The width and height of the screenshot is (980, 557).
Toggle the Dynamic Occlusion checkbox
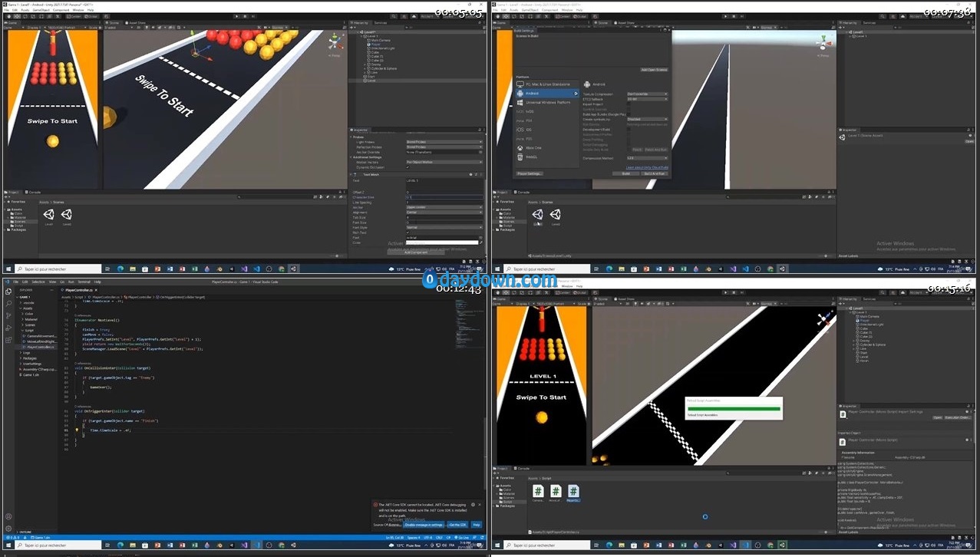[408, 167]
